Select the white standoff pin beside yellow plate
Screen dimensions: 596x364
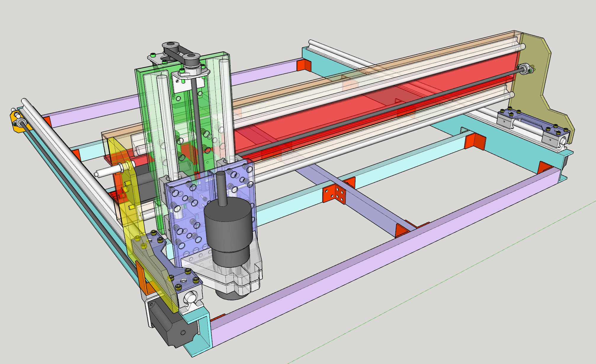(x=108, y=172)
